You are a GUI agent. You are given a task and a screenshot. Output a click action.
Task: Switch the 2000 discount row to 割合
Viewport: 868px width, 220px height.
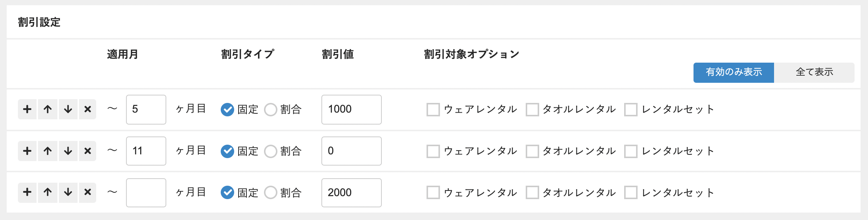(271, 193)
